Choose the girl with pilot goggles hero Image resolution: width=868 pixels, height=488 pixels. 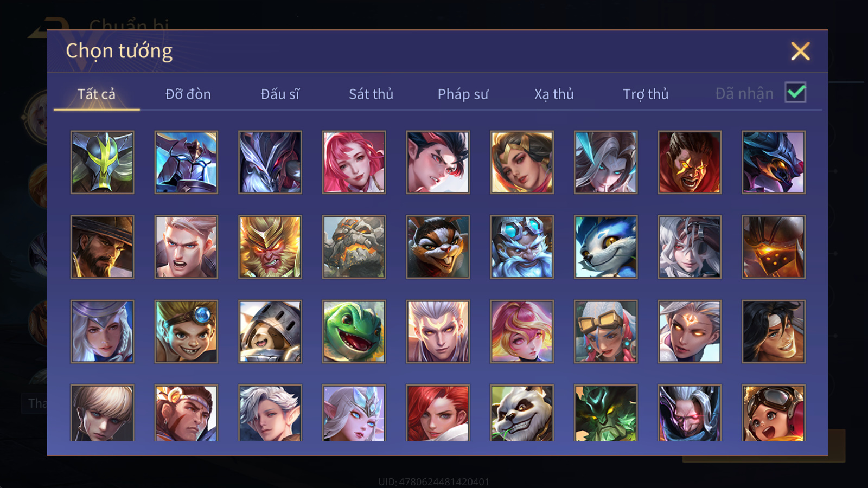[x=774, y=413]
